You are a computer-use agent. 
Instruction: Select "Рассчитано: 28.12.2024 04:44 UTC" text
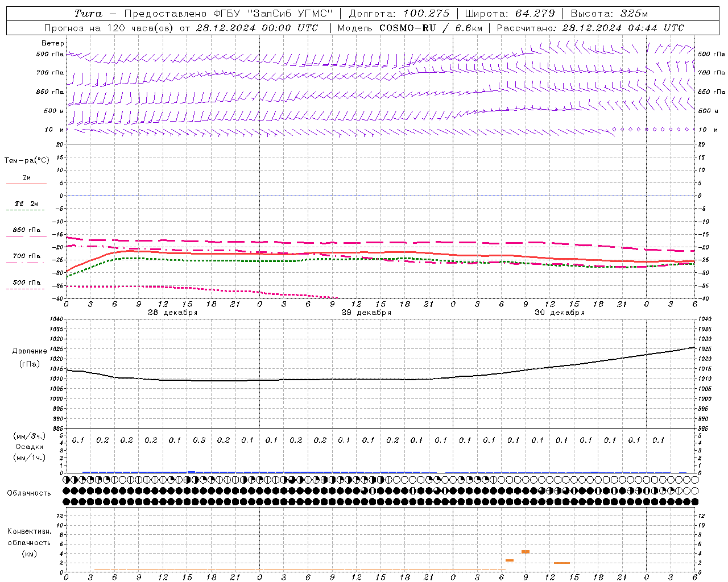pyautogui.click(x=590, y=28)
